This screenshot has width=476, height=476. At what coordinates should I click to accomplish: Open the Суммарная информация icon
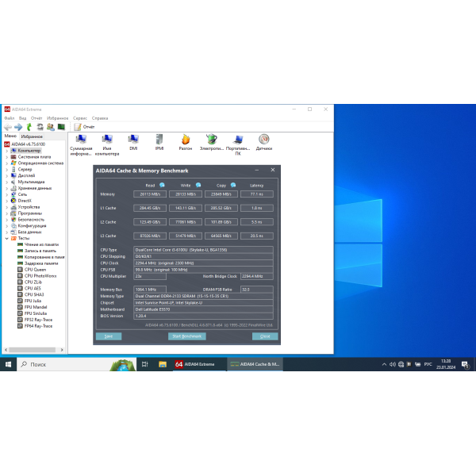(81, 145)
